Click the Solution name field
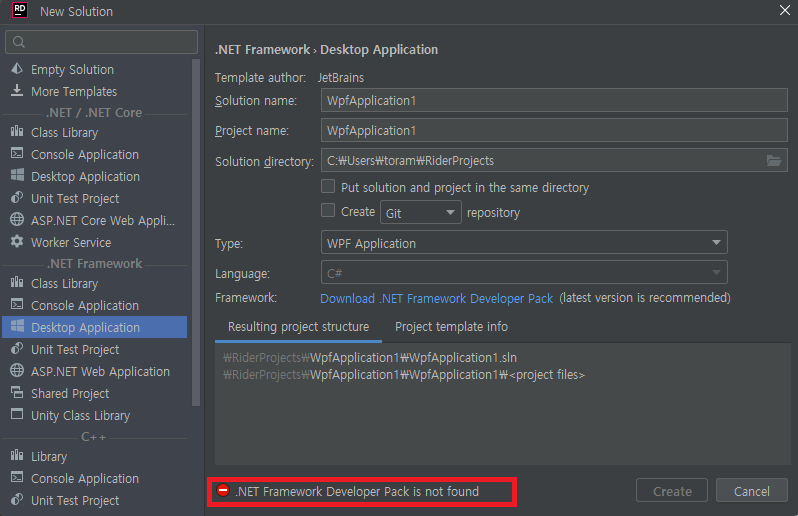 [554, 100]
